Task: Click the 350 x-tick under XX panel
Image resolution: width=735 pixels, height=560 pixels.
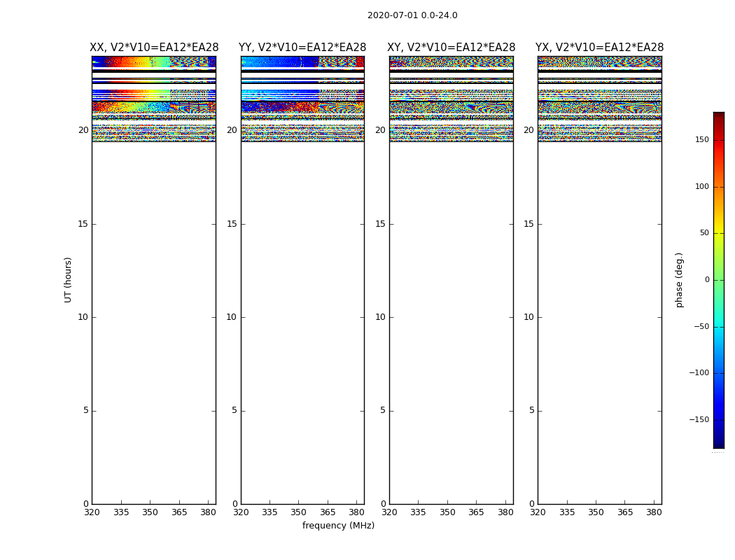Action: click(150, 512)
